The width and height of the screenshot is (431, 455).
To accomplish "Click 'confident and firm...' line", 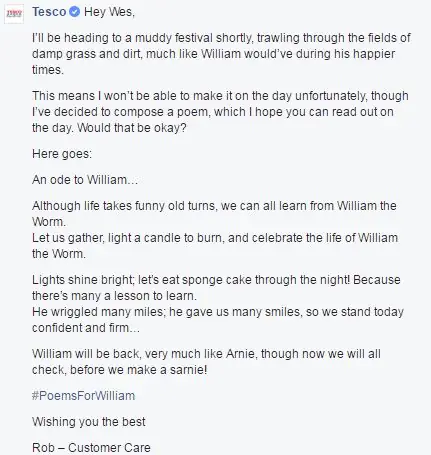I will [86, 328].
